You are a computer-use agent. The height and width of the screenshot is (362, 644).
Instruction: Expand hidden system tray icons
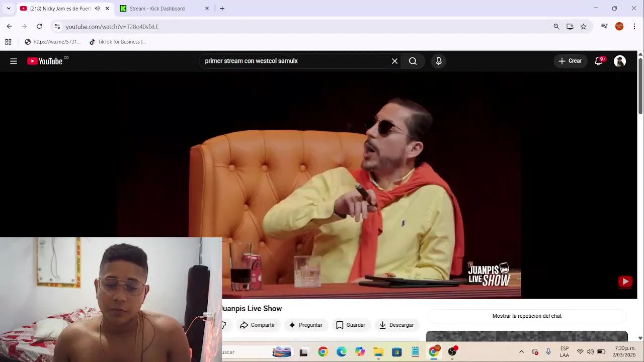pos(521,352)
